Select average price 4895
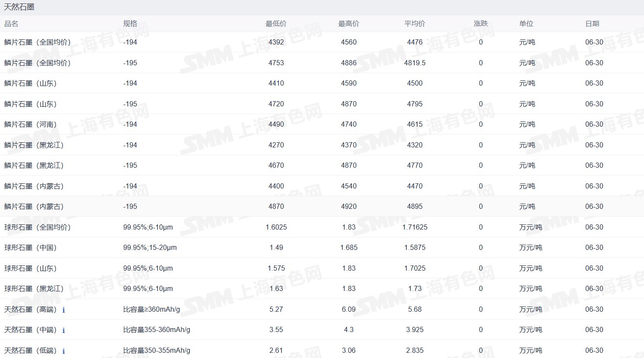Image resolution: width=644 pixels, height=358 pixels. point(415,206)
